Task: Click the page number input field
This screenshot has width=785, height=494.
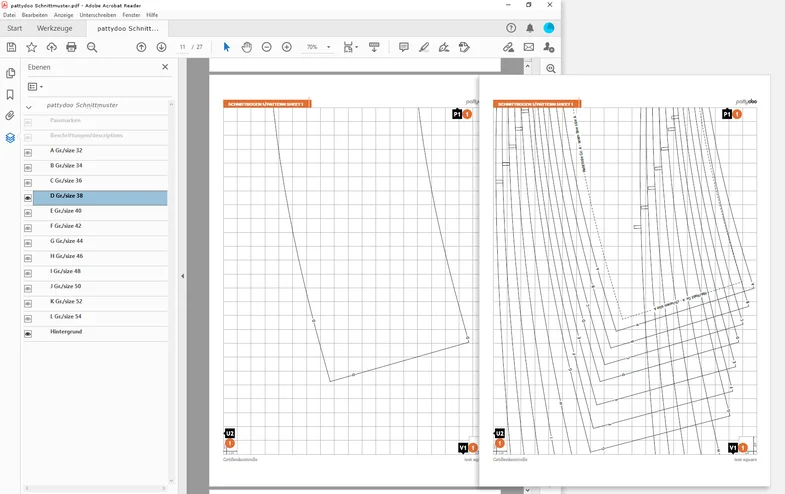Action: coord(183,47)
